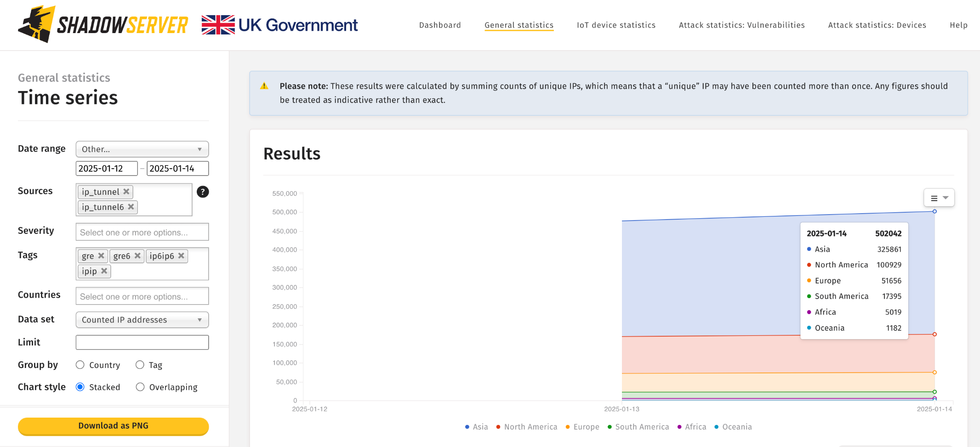
Task: Remove the ipip tag filter
Action: [105, 272]
